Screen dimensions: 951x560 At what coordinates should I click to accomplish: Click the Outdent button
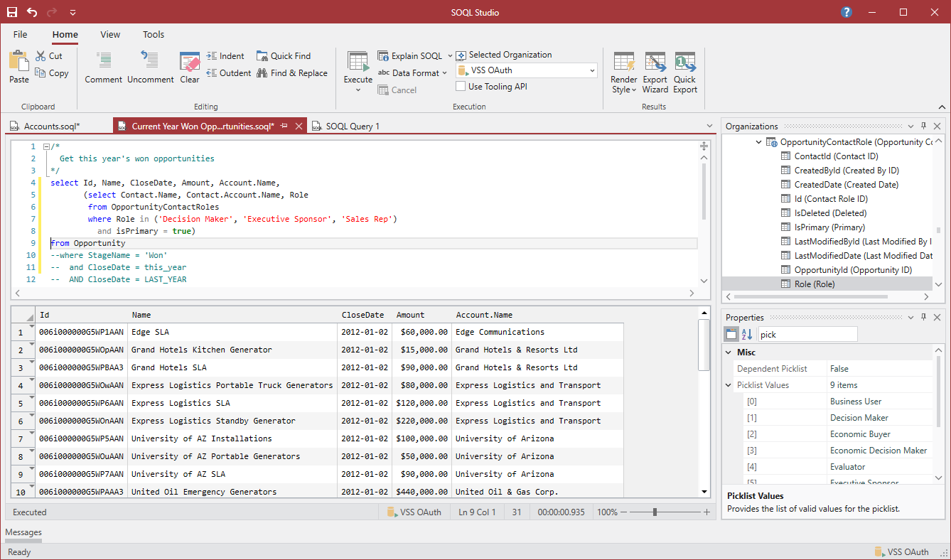point(229,73)
